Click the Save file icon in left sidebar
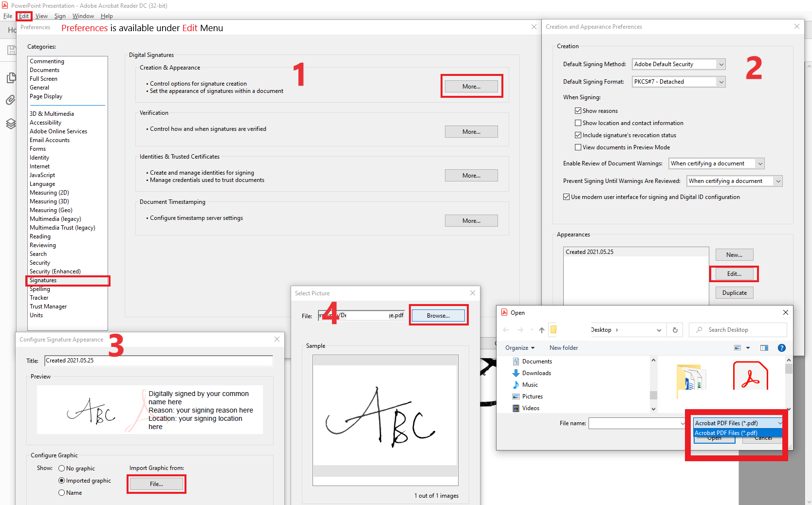The image size is (812, 505). pyautogui.click(x=11, y=50)
